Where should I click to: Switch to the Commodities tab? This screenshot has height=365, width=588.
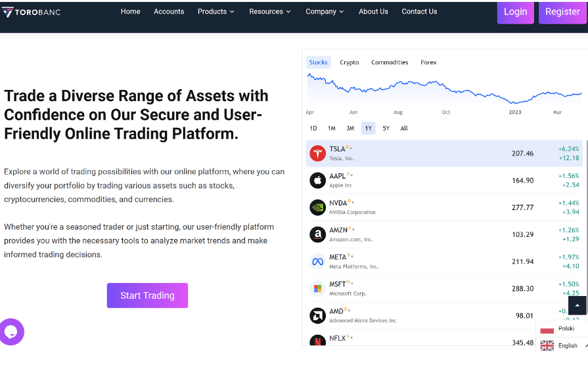click(x=390, y=62)
